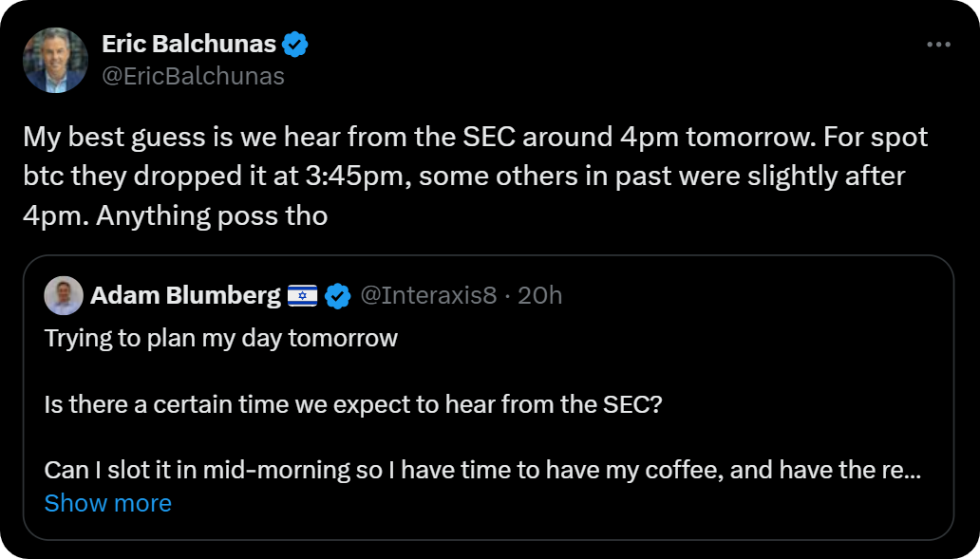Click the line 'Trying to plan my day tomorrow'
The height and width of the screenshot is (559, 980).
(x=220, y=339)
